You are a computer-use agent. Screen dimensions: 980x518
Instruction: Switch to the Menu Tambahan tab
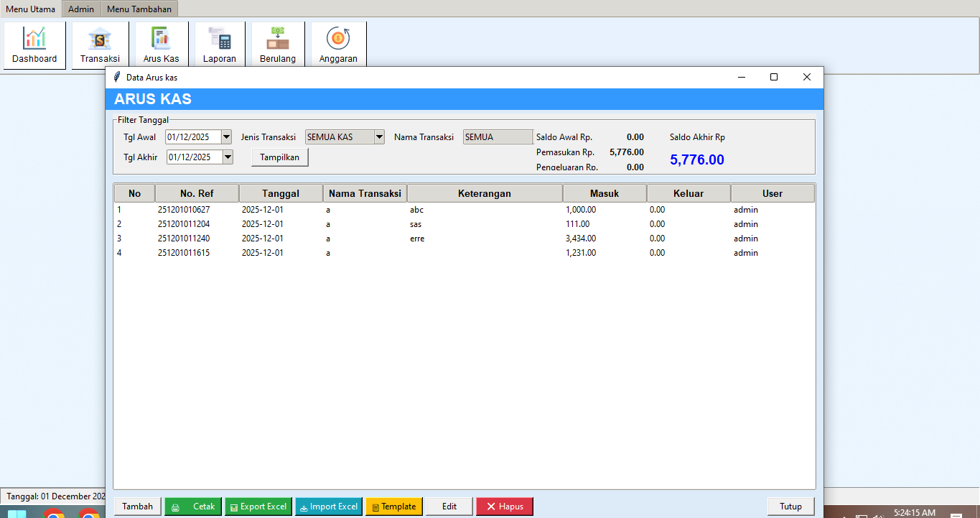(139, 9)
